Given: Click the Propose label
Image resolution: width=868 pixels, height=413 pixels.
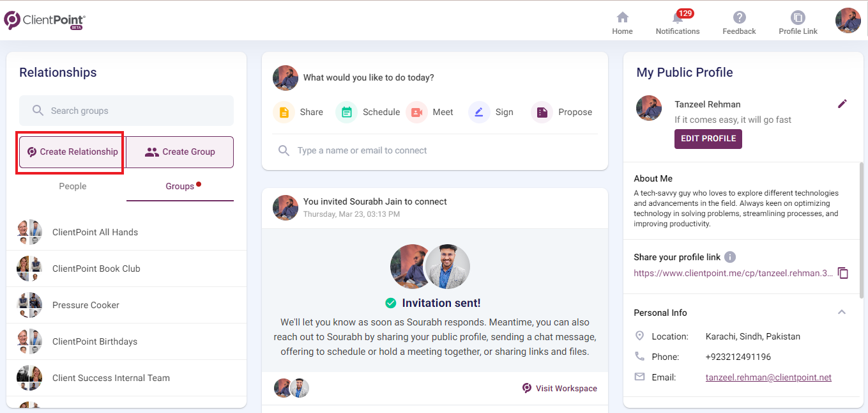Looking at the screenshot, I should coord(575,112).
